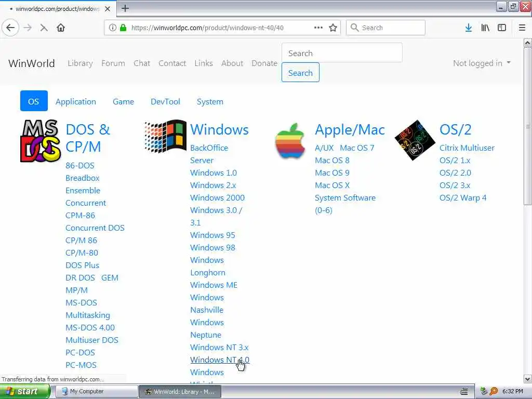The image size is (532, 399).
Task: Open the Links navigation item
Action: click(x=204, y=63)
